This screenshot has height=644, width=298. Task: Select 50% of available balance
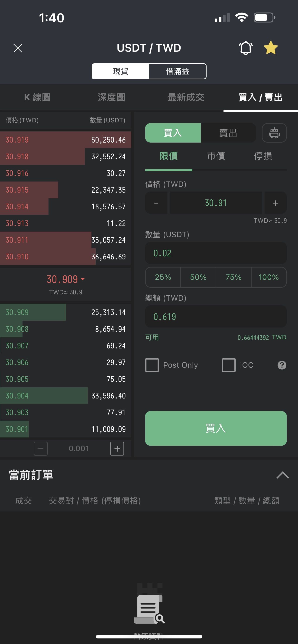pos(198,277)
